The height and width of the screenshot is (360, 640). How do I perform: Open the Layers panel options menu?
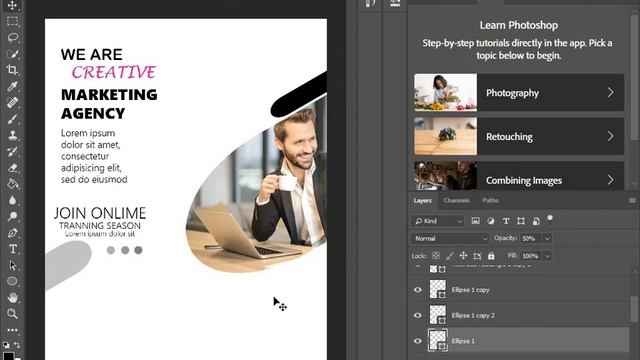(632, 200)
